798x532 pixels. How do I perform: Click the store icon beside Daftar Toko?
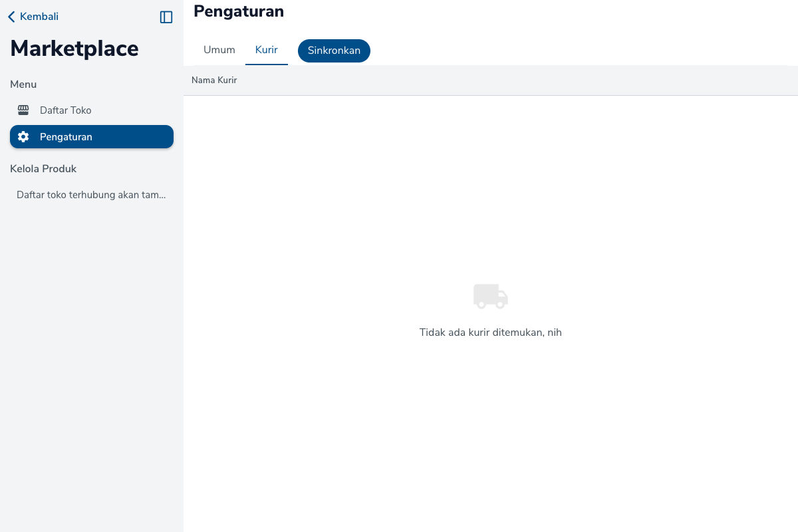[x=23, y=110]
